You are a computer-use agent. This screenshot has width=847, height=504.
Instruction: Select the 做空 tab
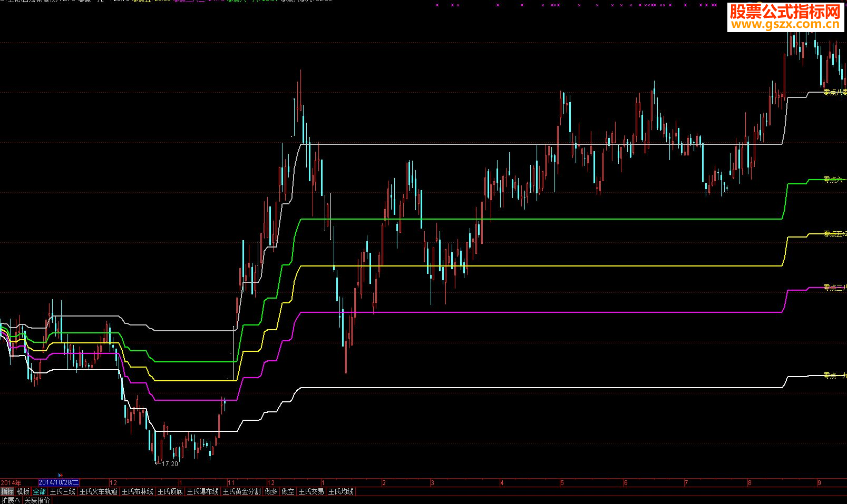coord(288,491)
